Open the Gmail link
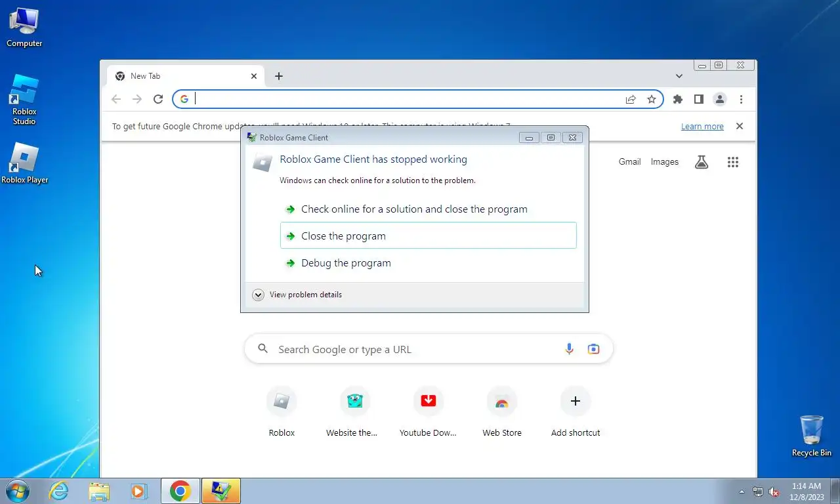Image resolution: width=840 pixels, height=504 pixels. [x=629, y=162]
